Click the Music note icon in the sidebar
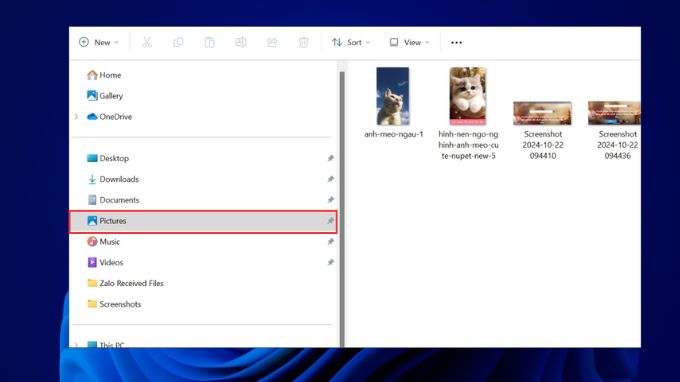680x382 pixels. [x=92, y=242]
